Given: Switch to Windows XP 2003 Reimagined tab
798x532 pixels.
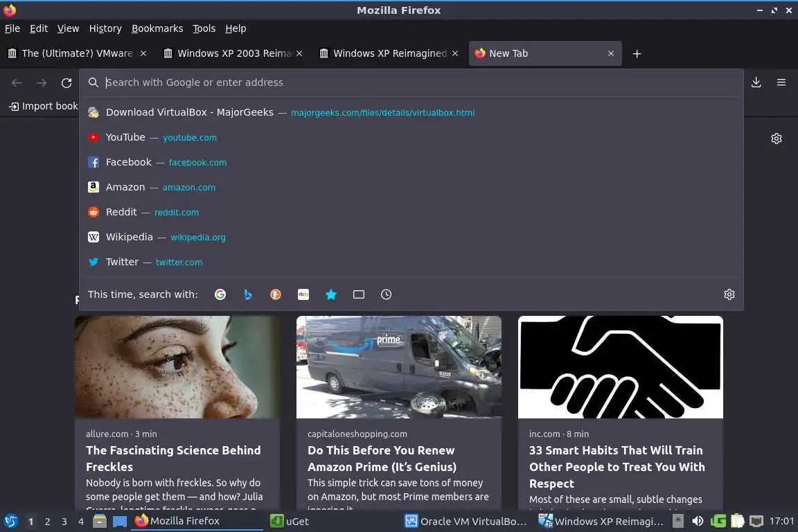Looking at the screenshot, I should 233,53.
